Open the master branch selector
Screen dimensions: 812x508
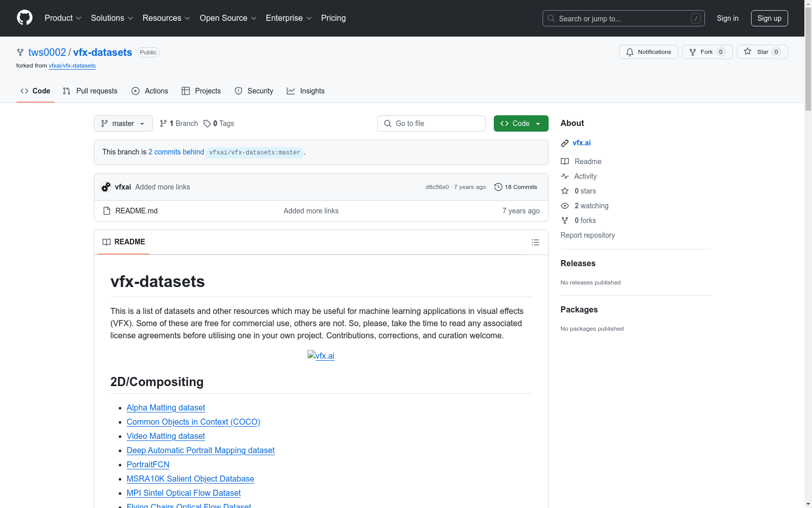(123, 123)
